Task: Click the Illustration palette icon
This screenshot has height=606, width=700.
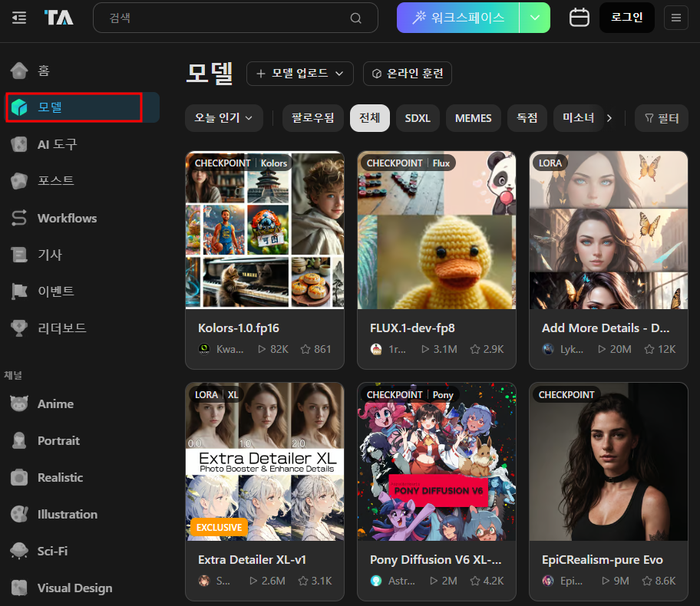Action: [19, 514]
